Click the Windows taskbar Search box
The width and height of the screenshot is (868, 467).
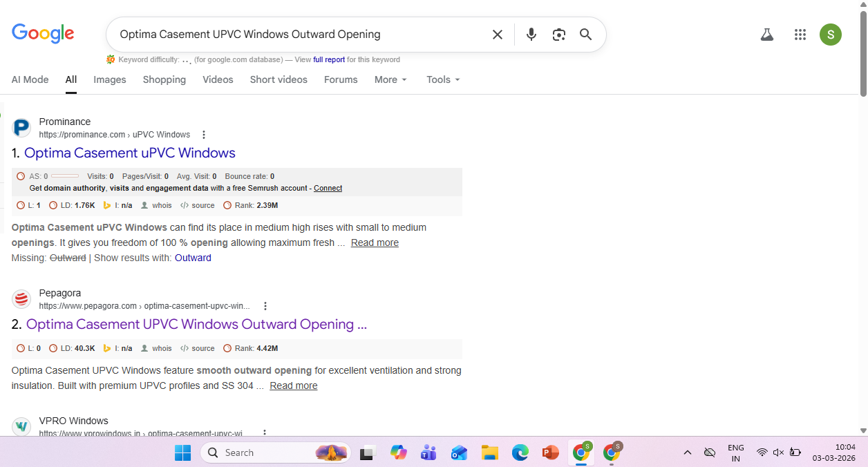(x=275, y=452)
